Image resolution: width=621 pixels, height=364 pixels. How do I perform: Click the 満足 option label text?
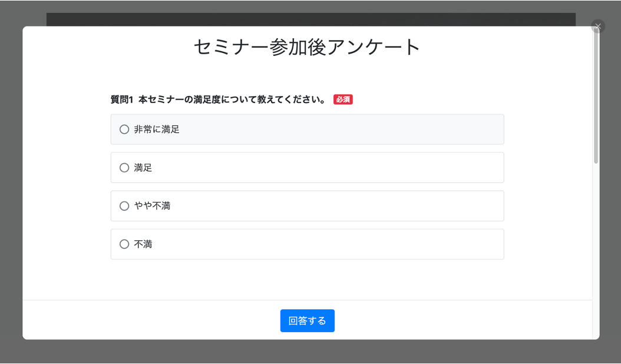[143, 168]
